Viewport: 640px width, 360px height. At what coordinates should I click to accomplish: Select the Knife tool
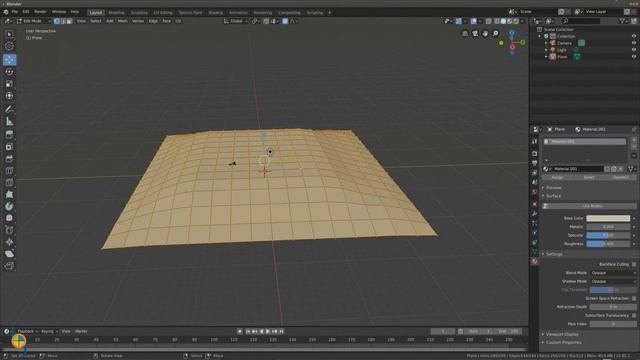(x=9, y=182)
